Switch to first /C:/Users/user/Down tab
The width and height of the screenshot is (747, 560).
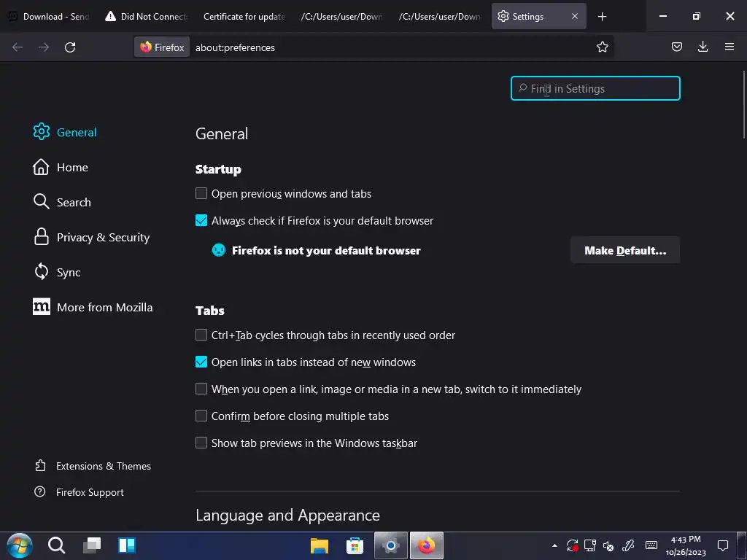coord(341,17)
